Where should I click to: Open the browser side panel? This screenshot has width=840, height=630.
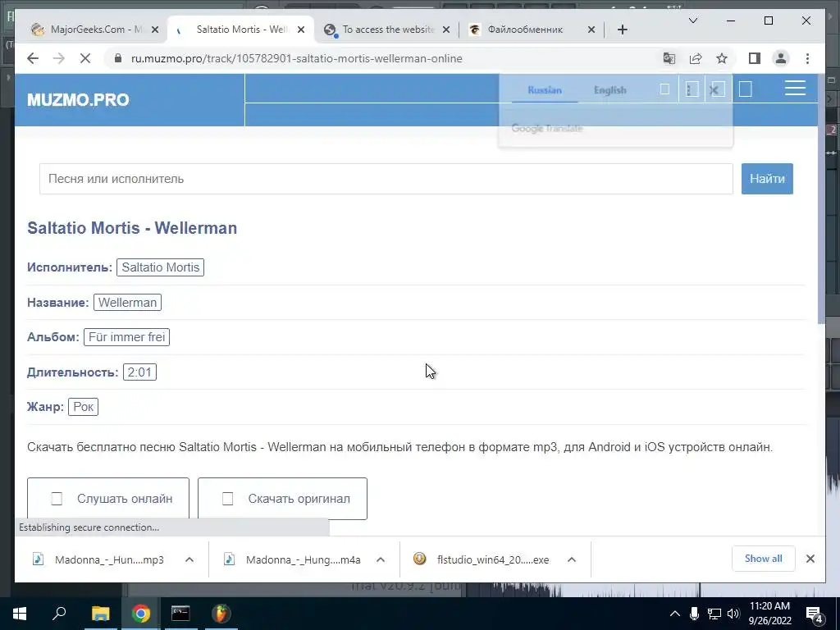[755, 58]
